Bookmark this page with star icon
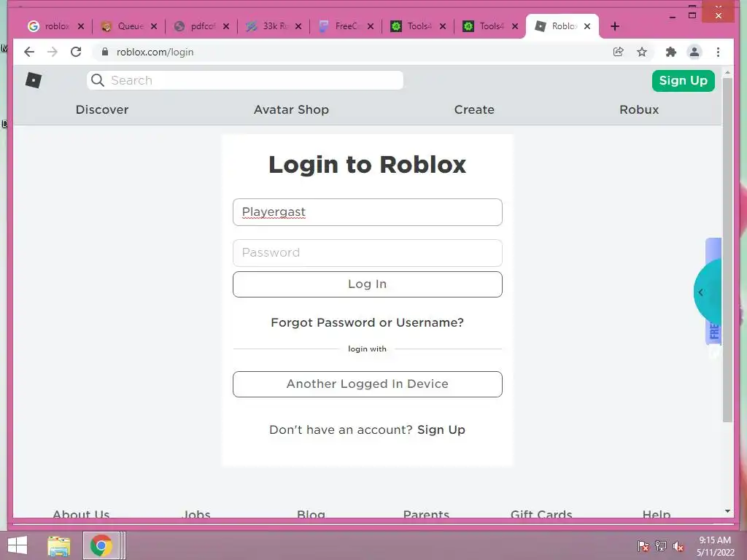This screenshot has height=560, width=747. pos(642,52)
